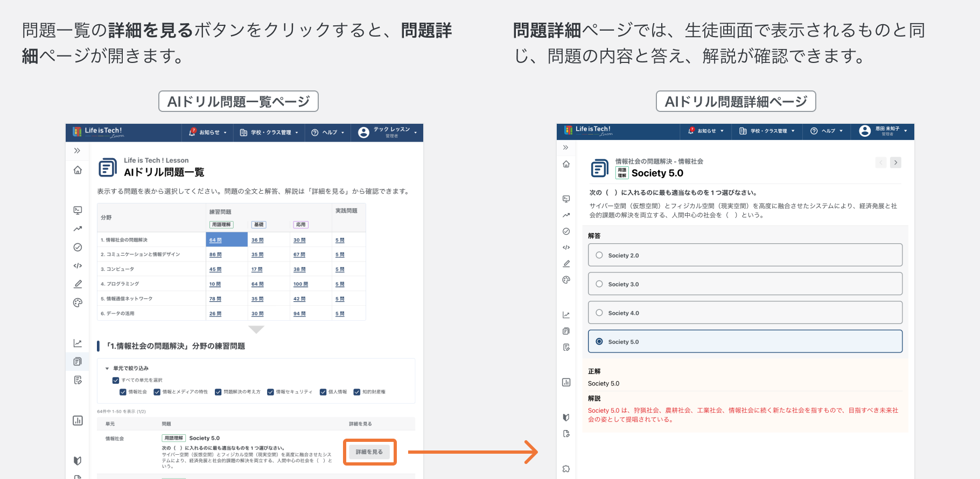Click 詳細を見る button for Society 5.0
This screenshot has height=479, width=980.
click(x=369, y=452)
